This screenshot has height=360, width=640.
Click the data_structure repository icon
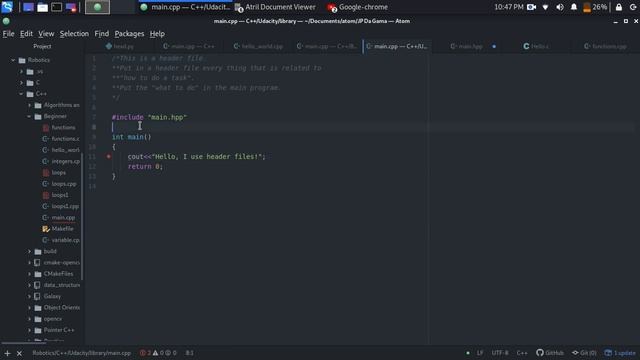tap(38, 285)
